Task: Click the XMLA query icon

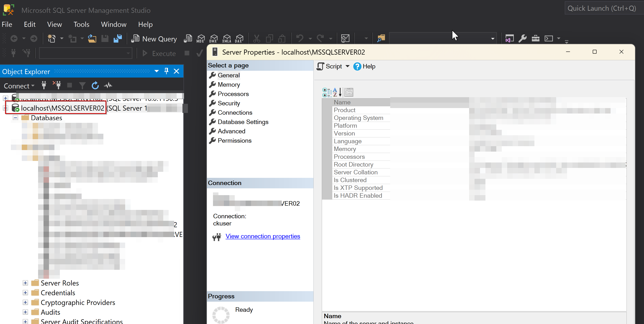Action: click(x=227, y=38)
